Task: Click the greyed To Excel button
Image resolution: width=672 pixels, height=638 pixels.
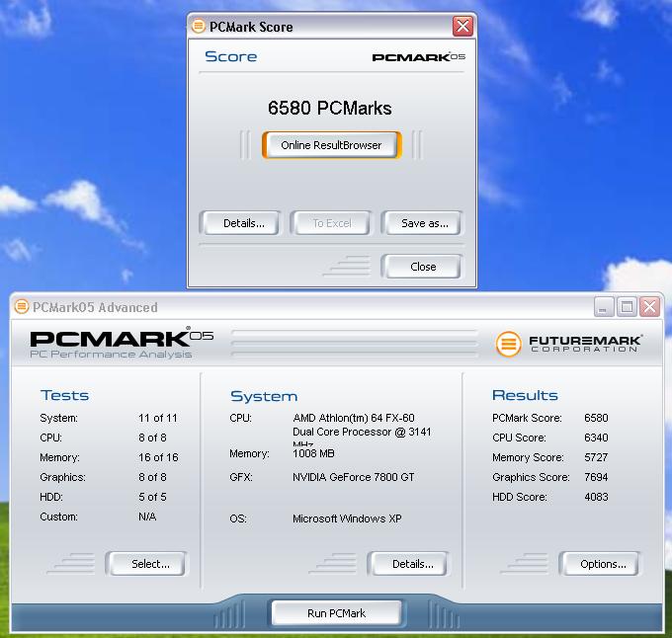Action: (332, 223)
